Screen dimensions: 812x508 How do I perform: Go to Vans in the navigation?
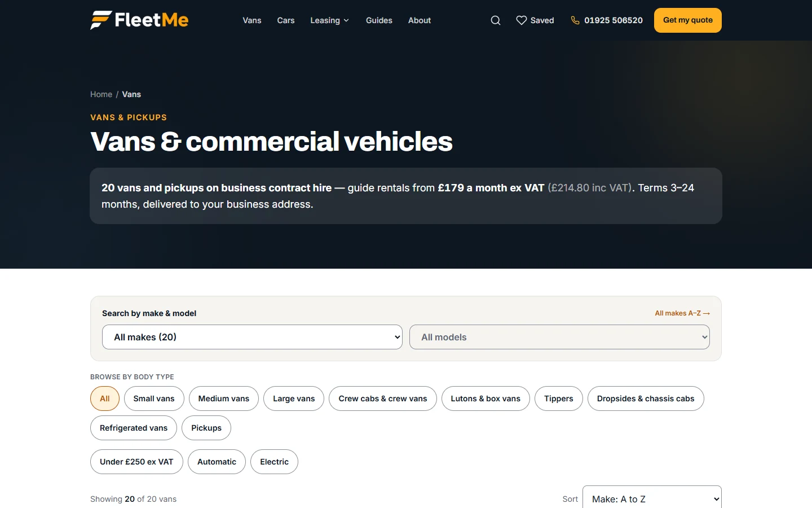pos(252,20)
